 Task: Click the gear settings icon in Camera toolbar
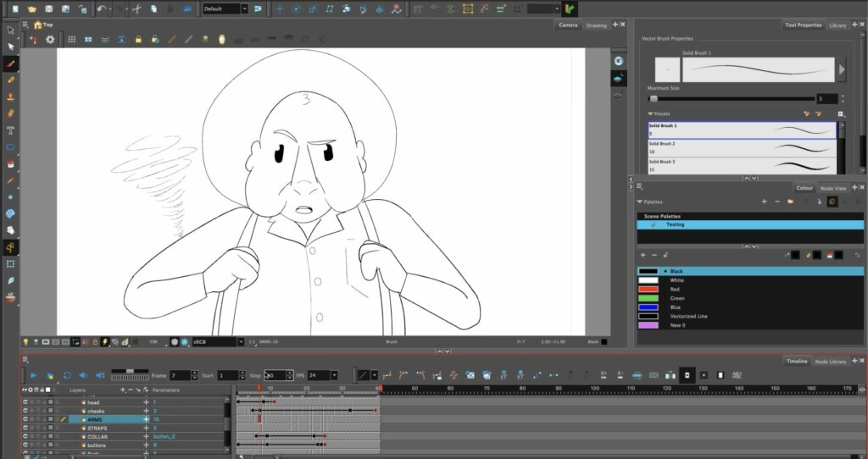pos(50,39)
